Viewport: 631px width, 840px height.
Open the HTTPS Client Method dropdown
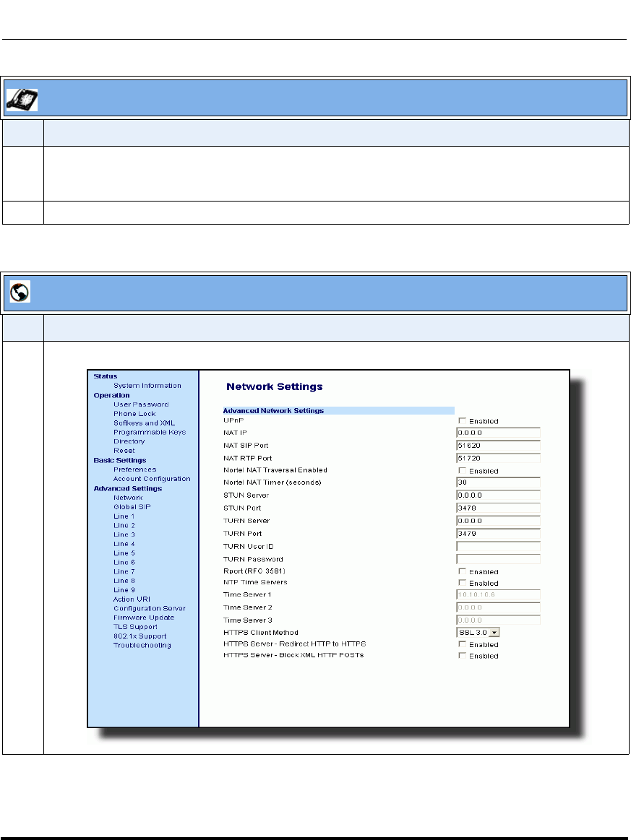pos(478,633)
